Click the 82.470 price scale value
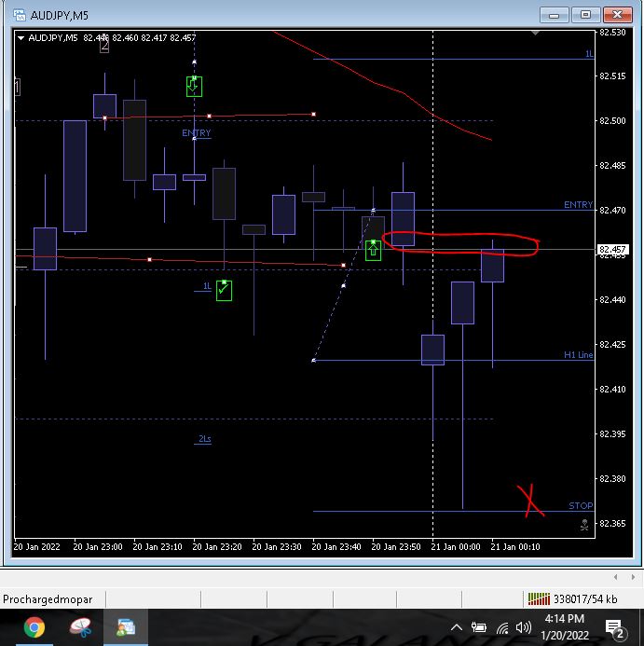644x646 pixels. coord(612,210)
